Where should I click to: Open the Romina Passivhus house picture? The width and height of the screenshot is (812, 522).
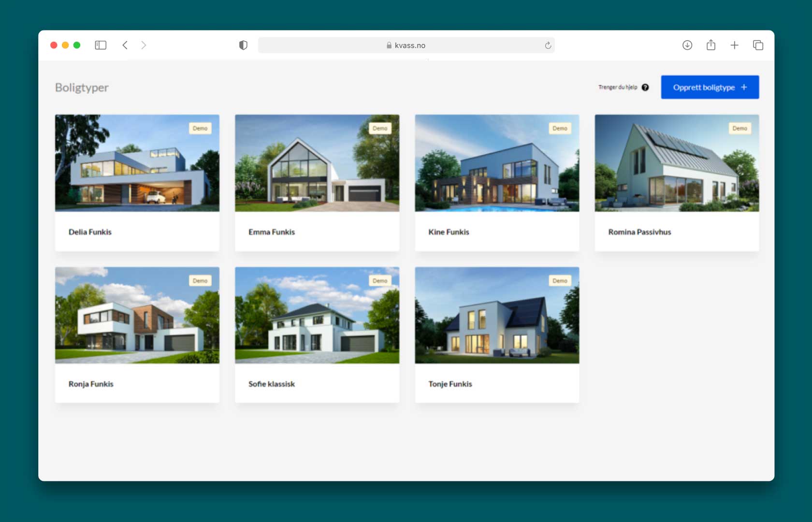click(x=677, y=163)
